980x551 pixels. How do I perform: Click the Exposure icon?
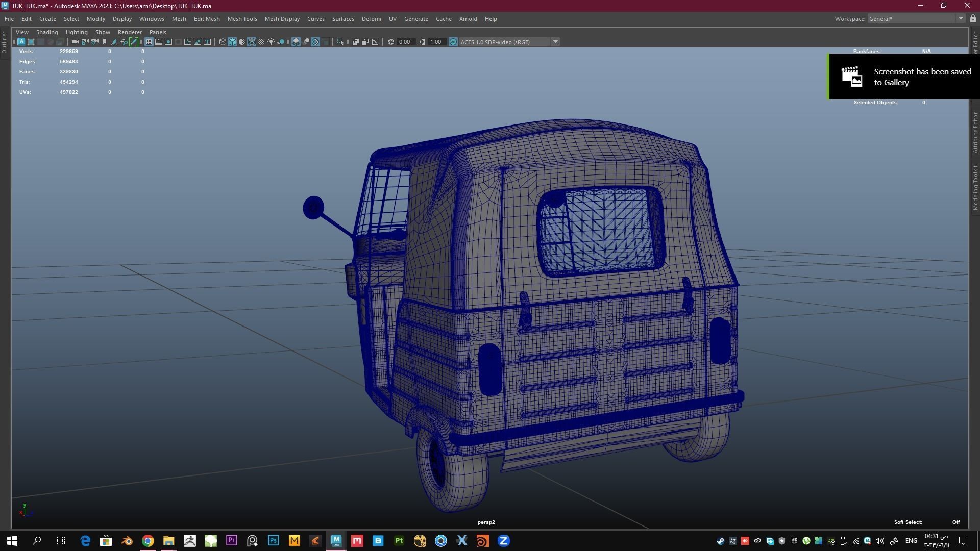[x=391, y=42]
